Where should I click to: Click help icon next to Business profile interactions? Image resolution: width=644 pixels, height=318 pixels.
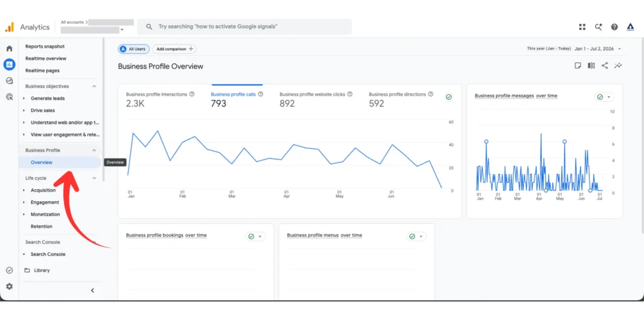point(191,94)
